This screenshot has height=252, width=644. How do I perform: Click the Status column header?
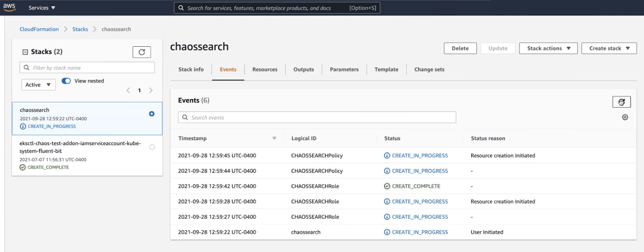tap(392, 138)
